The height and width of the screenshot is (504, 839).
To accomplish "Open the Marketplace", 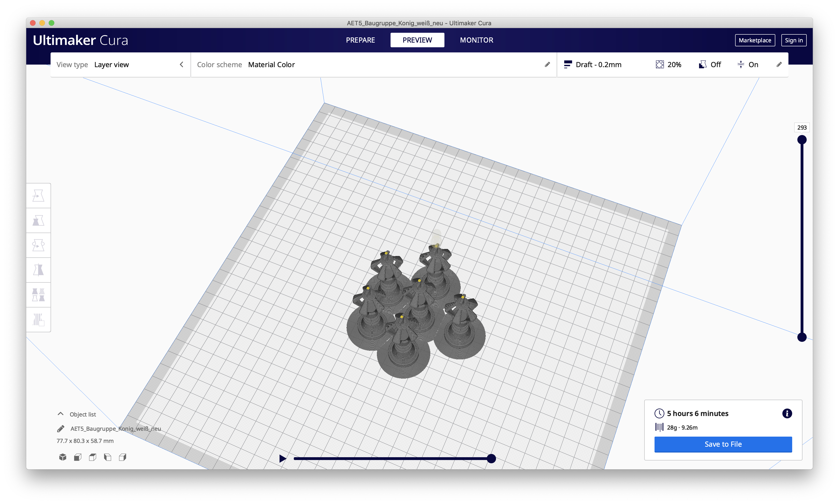I will tap(754, 40).
